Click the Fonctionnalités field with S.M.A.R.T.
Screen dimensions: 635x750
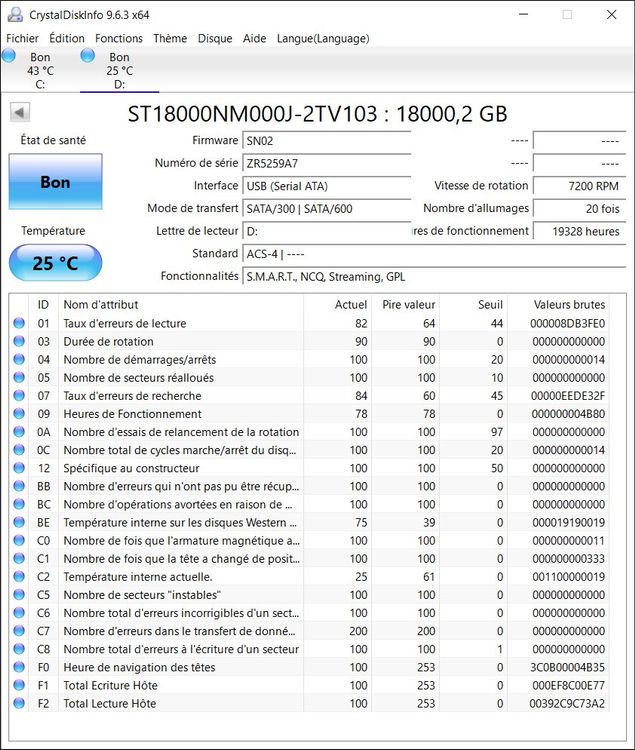pyautogui.click(x=434, y=276)
